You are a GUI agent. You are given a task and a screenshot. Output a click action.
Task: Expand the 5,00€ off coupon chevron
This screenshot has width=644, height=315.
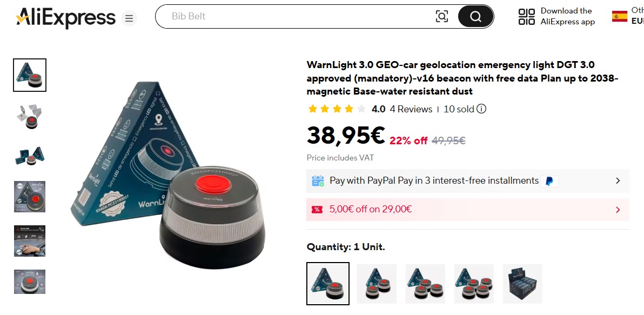pos(618,210)
